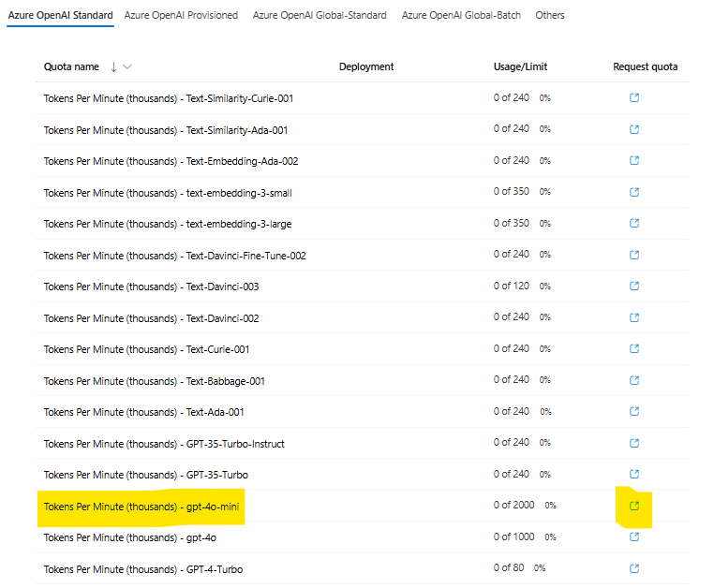Viewport: 714px width, 588px height.
Task: Click the Usage/Limit column header
Action: 520,66
